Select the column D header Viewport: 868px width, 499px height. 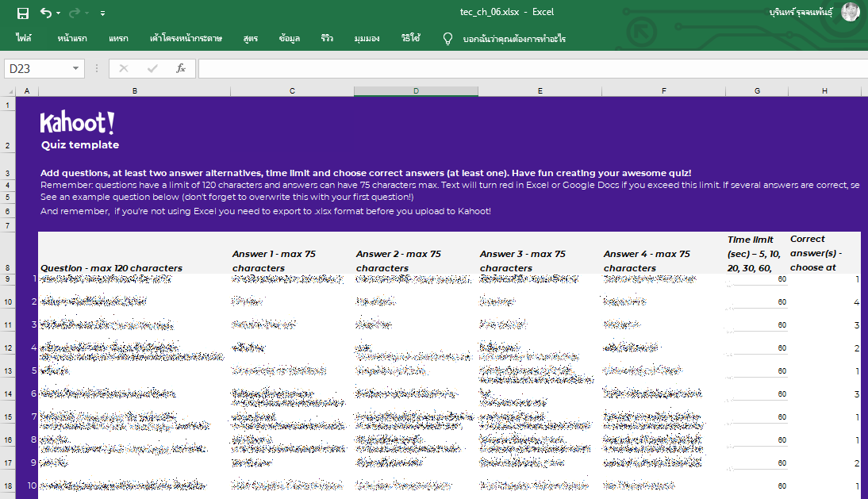pyautogui.click(x=416, y=91)
